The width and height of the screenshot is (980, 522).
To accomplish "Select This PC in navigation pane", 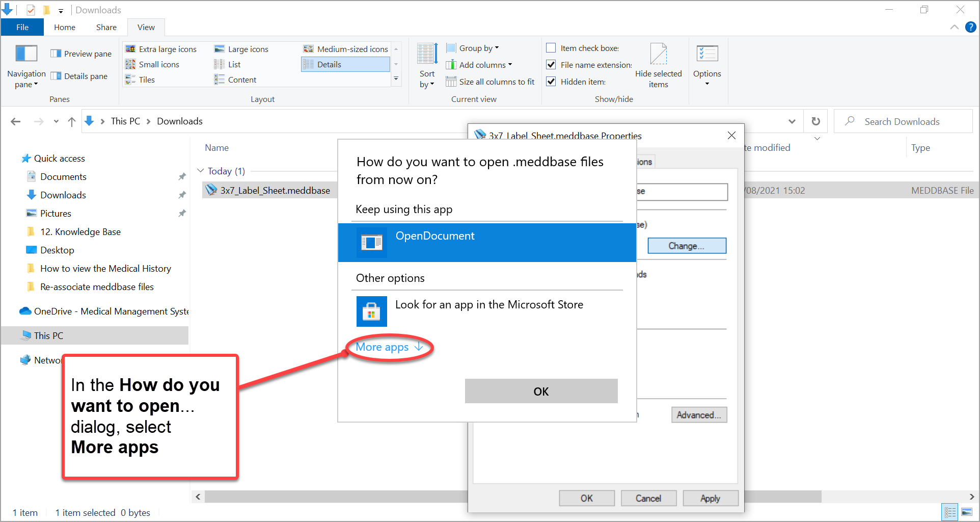I will coord(95,335).
